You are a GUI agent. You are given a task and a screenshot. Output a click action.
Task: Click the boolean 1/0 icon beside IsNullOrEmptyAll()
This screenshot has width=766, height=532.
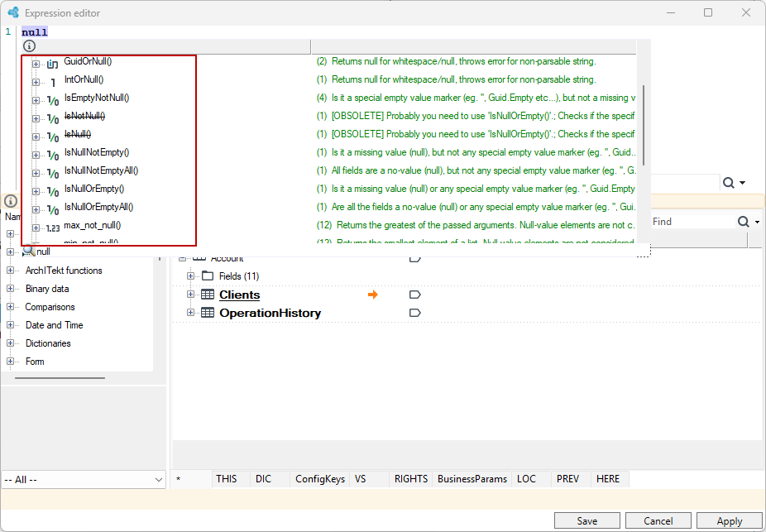click(53, 209)
